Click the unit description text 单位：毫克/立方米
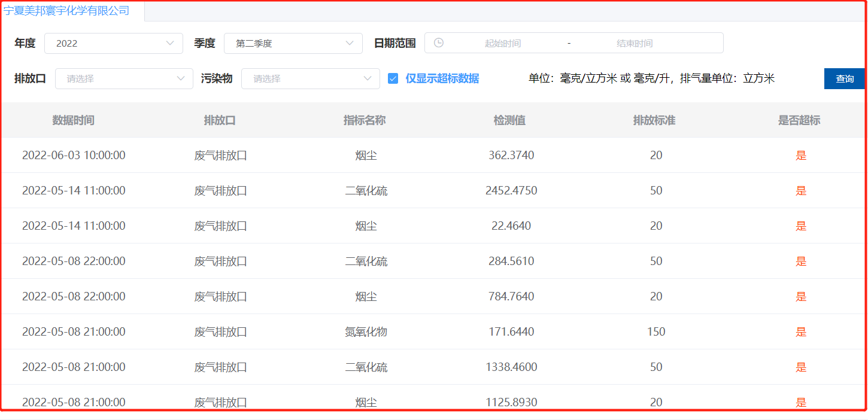This screenshot has height=420, width=868. click(x=572, y=78)
